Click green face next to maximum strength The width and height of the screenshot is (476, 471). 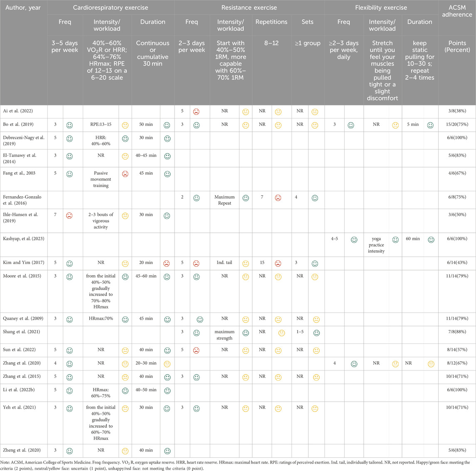click(246, 333)
